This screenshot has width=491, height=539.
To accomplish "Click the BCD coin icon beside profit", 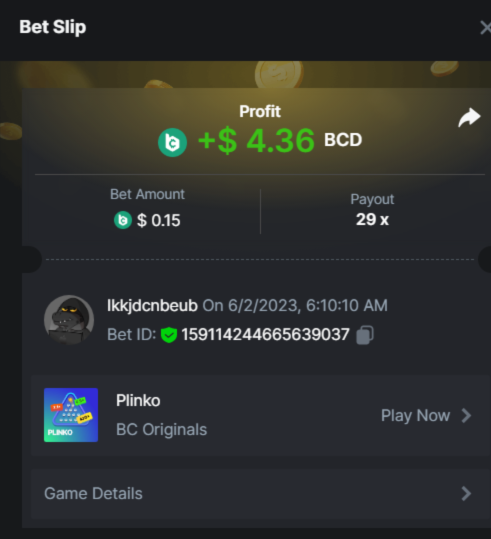I will [x=173, y=142].
